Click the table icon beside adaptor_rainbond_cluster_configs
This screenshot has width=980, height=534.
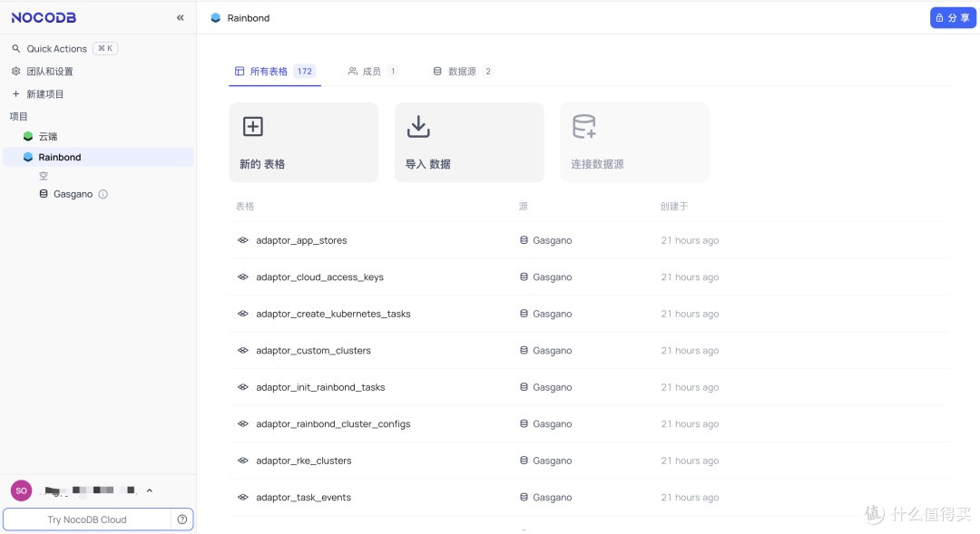(243, 424)
